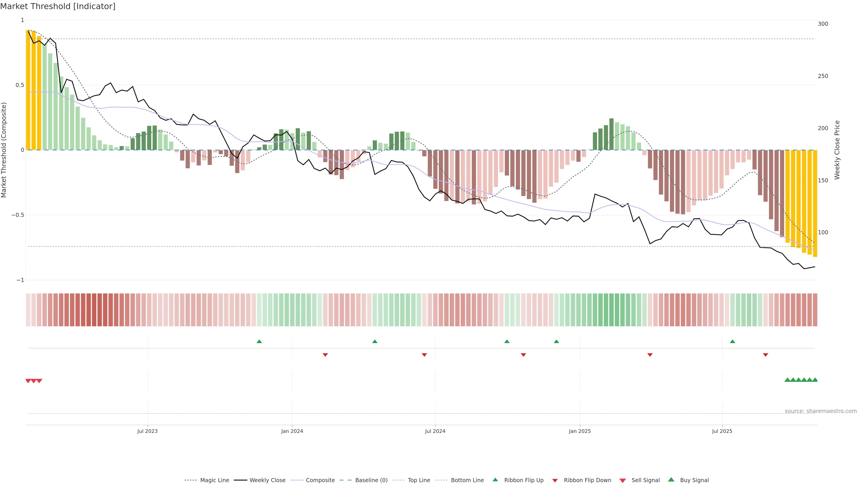The width and height of the screenshot is (868, 488).
Task: Click Ribbon Flip Down legend triangle icon
Action: click(555, 481)
